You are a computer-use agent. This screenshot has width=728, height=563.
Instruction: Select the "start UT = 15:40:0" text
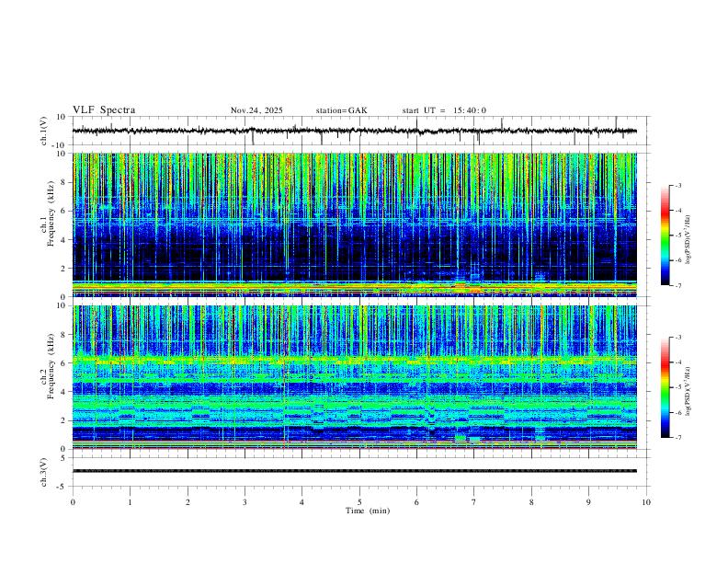(x=444, y=110)
